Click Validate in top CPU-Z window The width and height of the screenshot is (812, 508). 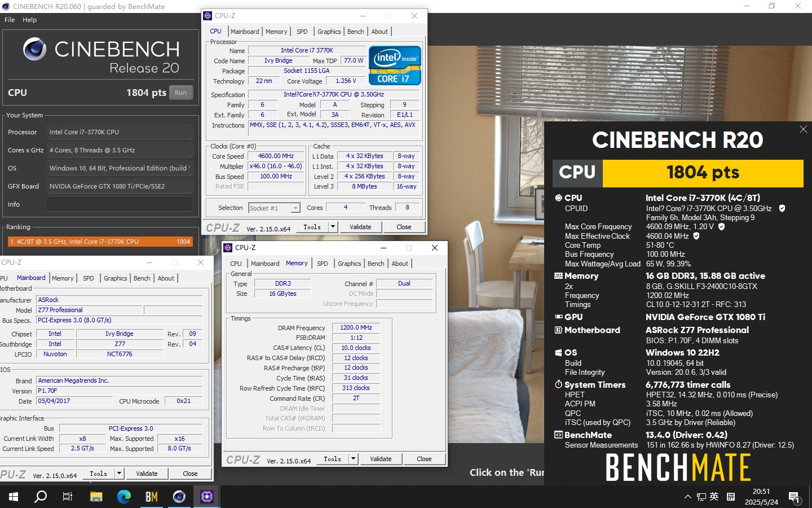coord(360,227)
